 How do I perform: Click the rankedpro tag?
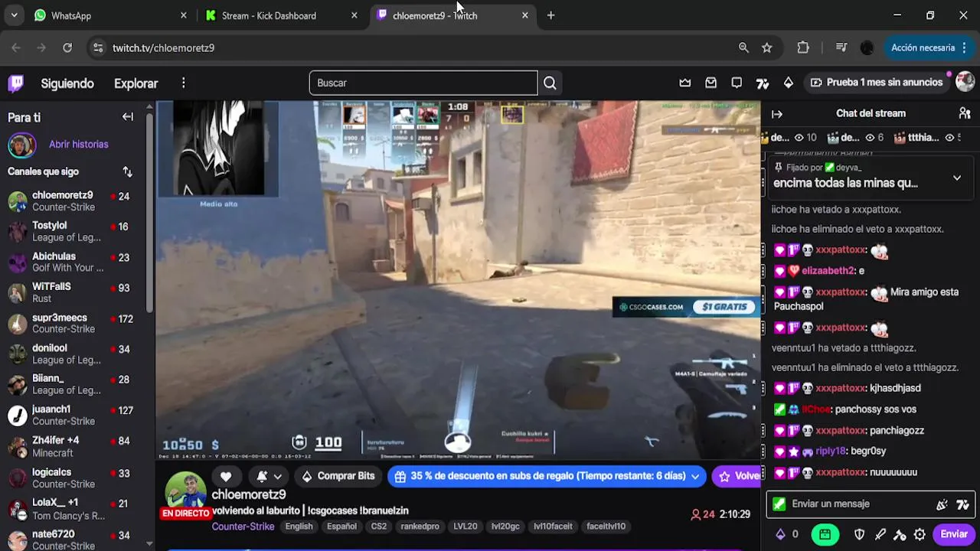[x=420, y=527]
